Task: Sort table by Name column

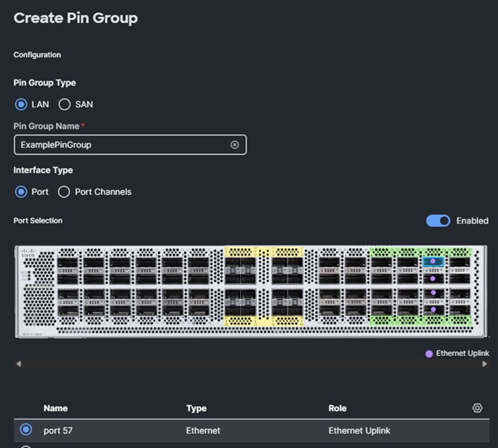Action: pyautogui.click(x=55, y=408)
